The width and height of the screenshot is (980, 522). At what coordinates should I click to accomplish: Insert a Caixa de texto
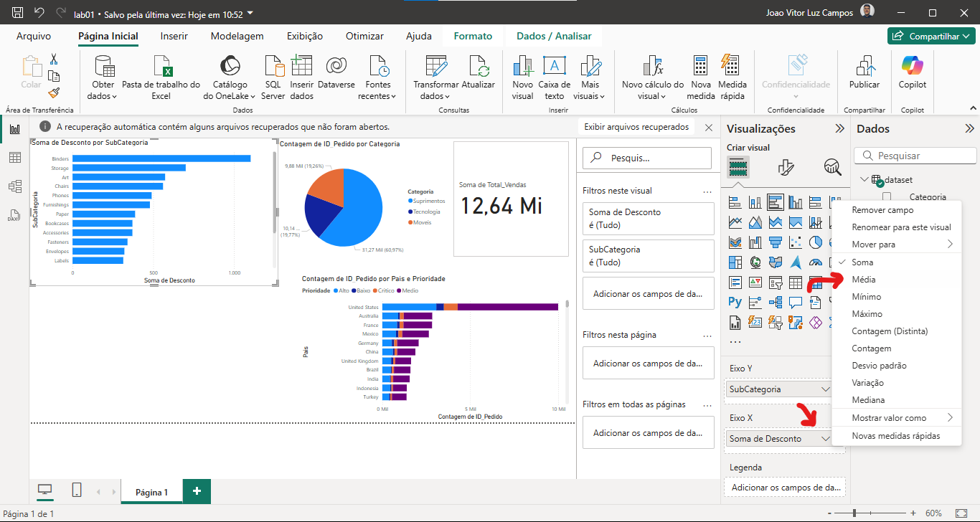[x=555, y=77]
